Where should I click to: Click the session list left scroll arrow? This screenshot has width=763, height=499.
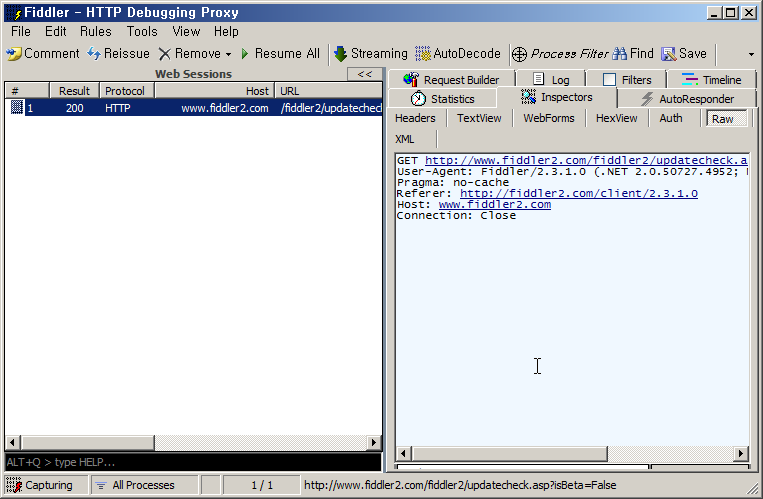click(x=12, y=443)
